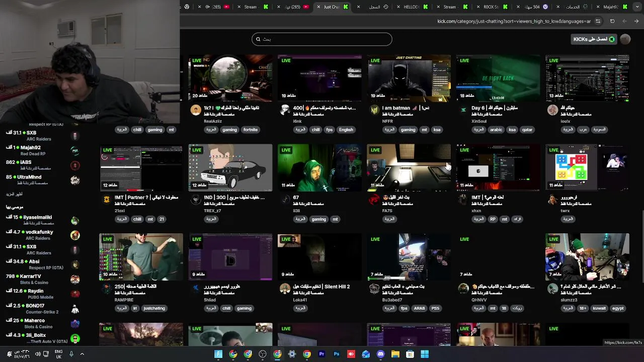
Task: Click PS5 tag on Bu3abed7 stream
Action: 435,308
